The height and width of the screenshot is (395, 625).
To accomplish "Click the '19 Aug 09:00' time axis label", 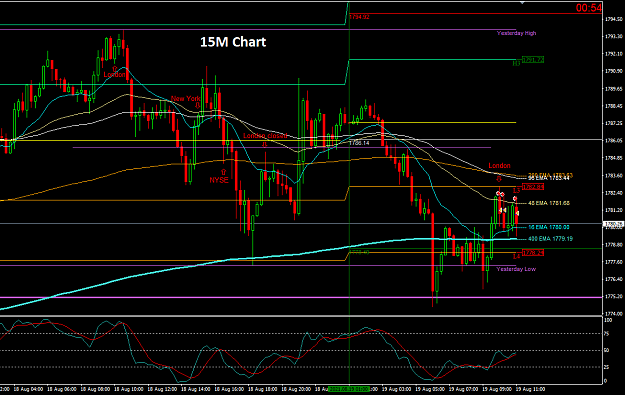I will pyautogui.click(x=497, y=389).
